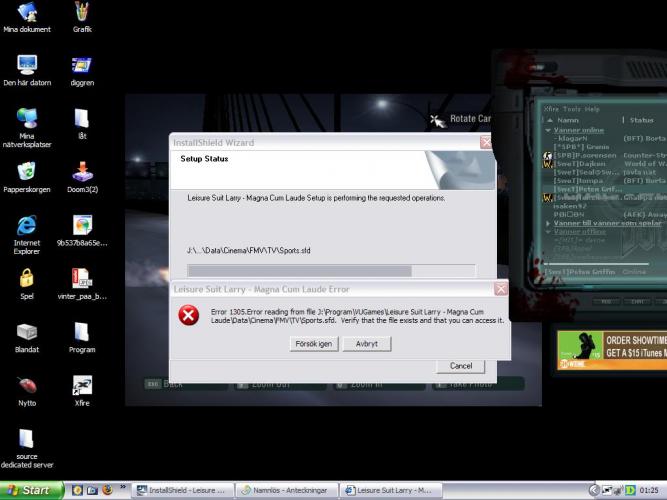The image size is (667, 500).
Task: Switch to InstallShield - Leisure taskbar item
Action: 183,490
